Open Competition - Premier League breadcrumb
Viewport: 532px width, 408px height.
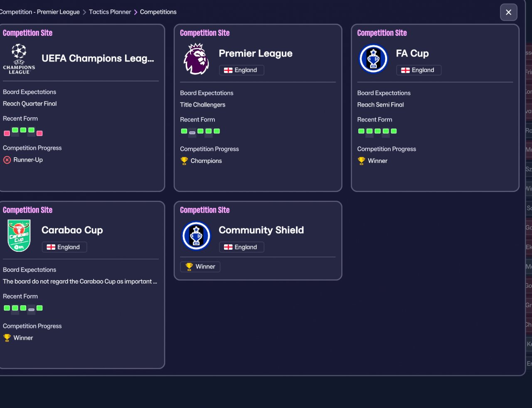coord(40,12)
